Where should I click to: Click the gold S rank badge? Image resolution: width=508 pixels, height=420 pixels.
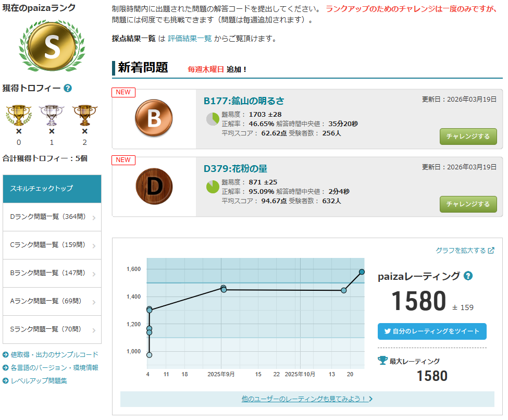pyautogui.click(x=52, y=45)
